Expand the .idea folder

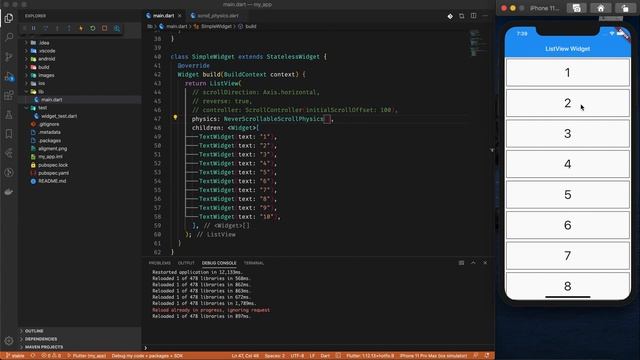click(x=27, y=42)
